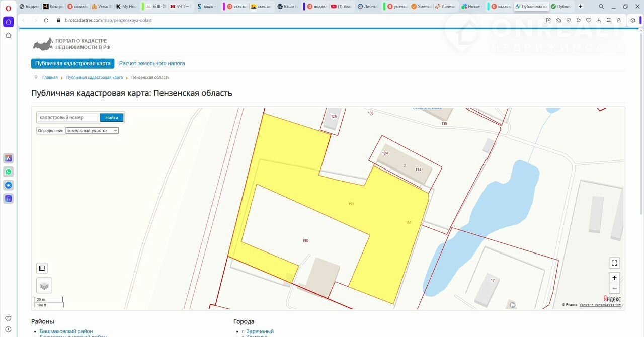
Task: Select "Публичная кадастровая карта" main tab
Action: pos(73,64)
